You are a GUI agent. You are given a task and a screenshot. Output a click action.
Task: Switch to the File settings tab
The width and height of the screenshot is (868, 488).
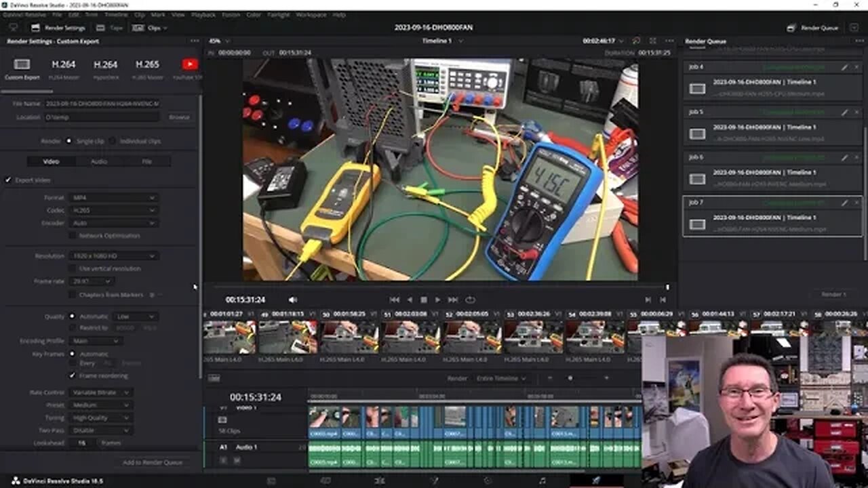147,161
